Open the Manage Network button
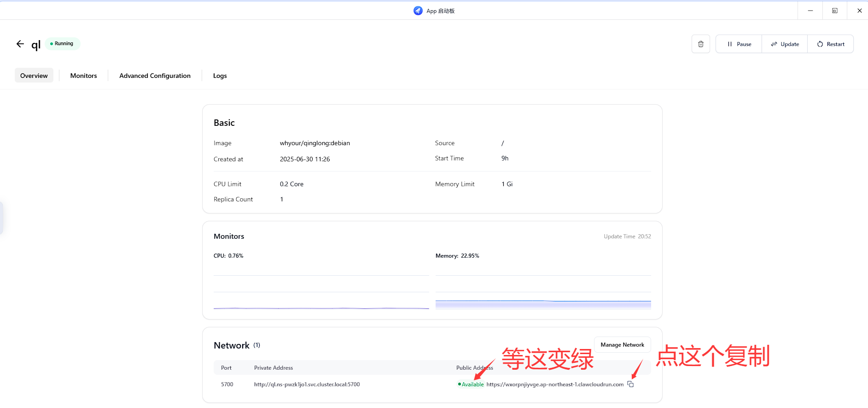 pyautogui.click(x=622, y=345)
